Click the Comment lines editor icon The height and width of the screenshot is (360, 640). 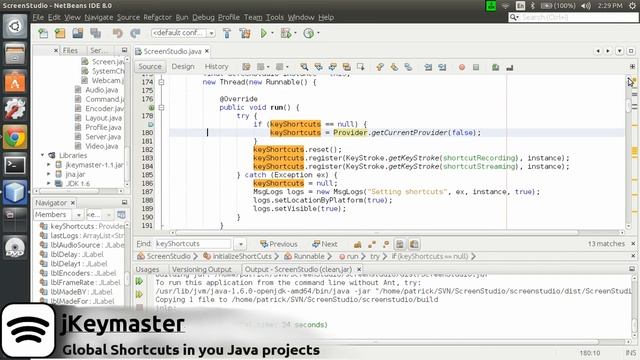[x=496, y=67]
